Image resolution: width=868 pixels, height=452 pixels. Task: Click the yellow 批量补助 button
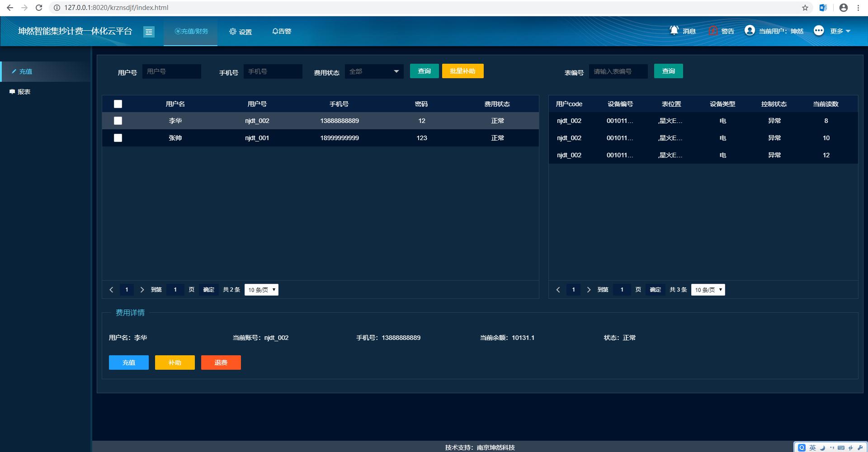pos(462,71)
